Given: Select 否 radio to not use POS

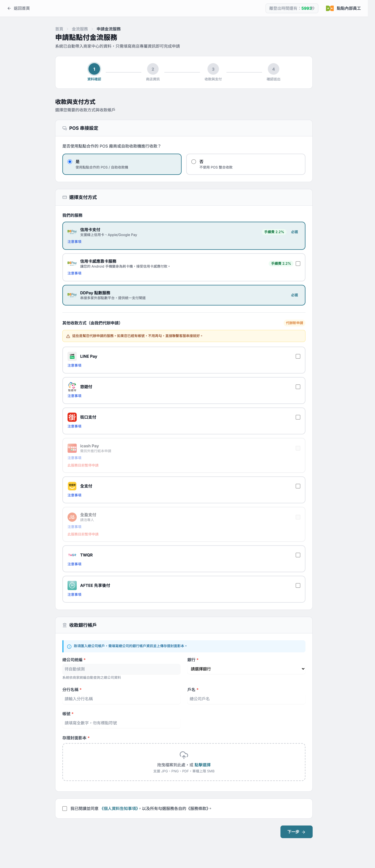Looking at the screenshot, I should [194, 162].
